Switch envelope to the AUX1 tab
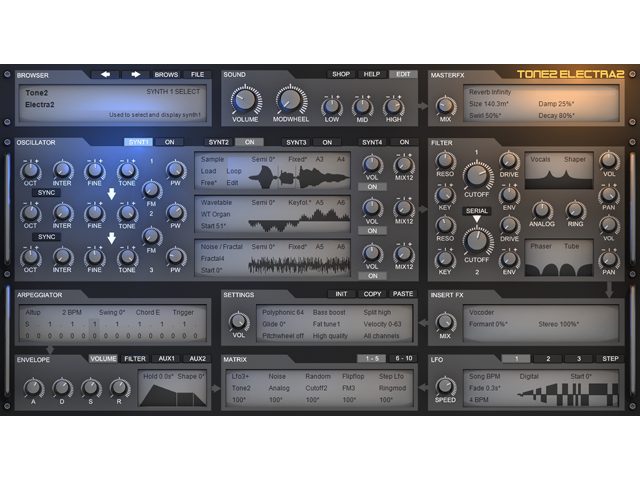The width and height of the screenshot is (640, 480). (166, 358)
